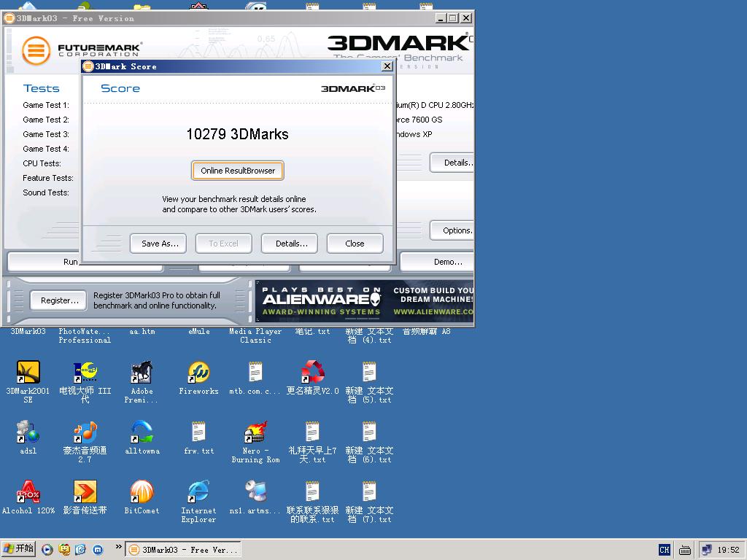Open the 开始 Start menu button
Image resolution: width=747 pixels, height=560 pixels.
pos(18,549)
